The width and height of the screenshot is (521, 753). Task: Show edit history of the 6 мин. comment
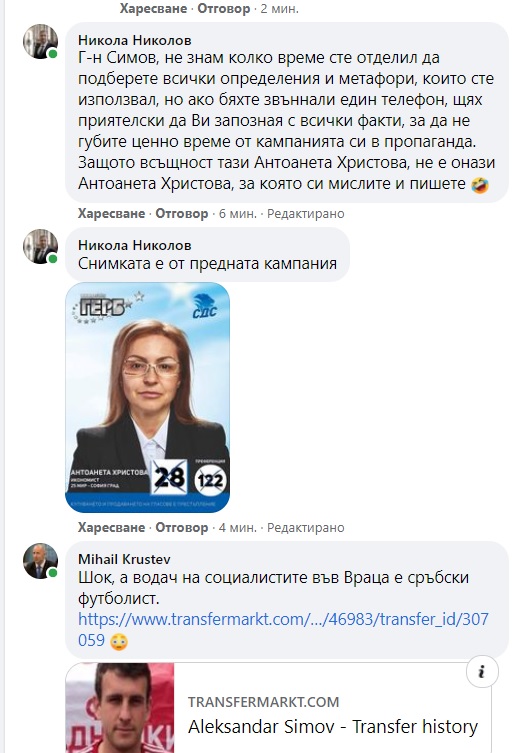pos(305,214)
